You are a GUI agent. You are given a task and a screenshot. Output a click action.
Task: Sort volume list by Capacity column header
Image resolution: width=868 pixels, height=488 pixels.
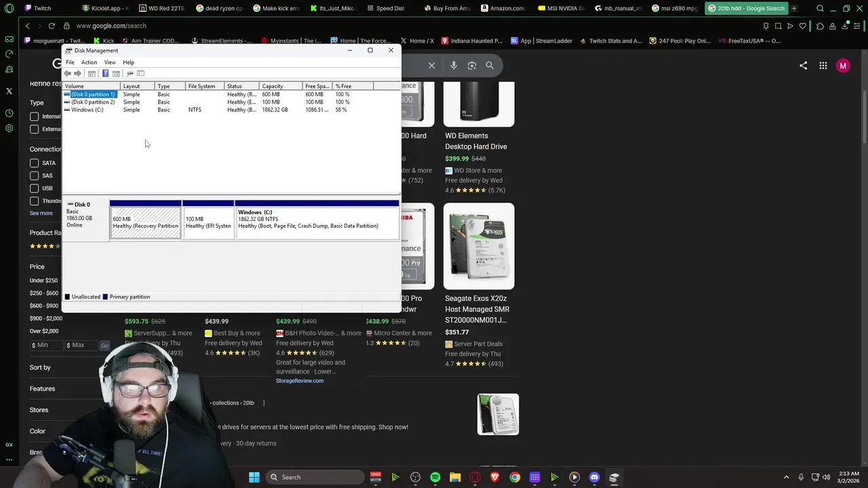(x=281, y=86)
